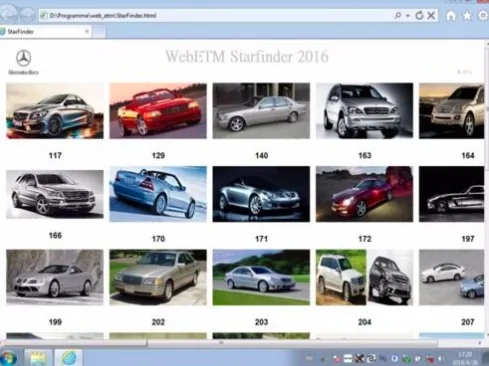Click the 207 label
489x366 pixels.
[x=468, y=322]
